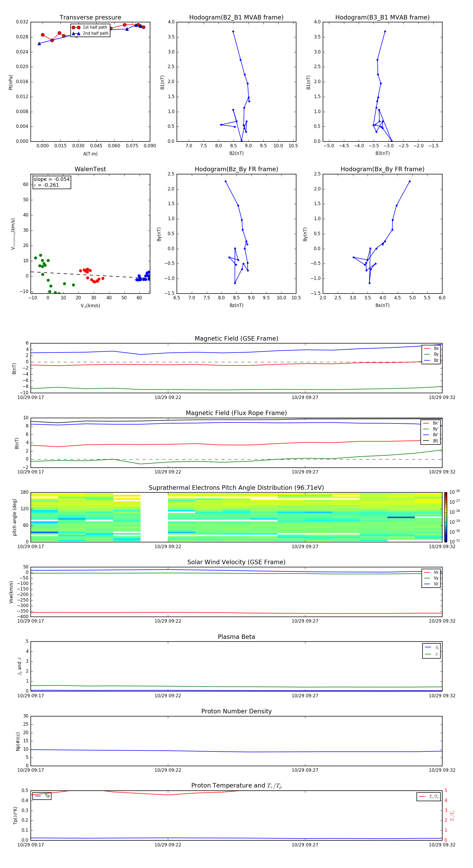Click the Vz legend entry in solar wind panel

click(431, 584)
